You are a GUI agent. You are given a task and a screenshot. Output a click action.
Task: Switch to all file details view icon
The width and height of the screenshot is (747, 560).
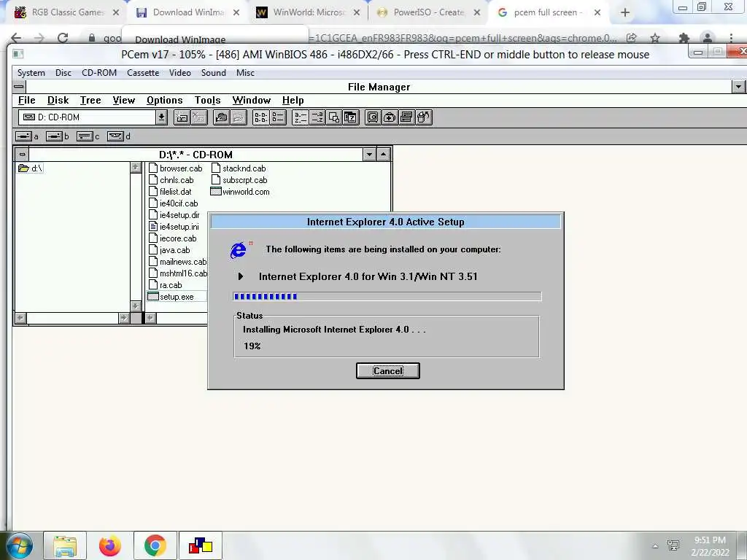[278, 117]
